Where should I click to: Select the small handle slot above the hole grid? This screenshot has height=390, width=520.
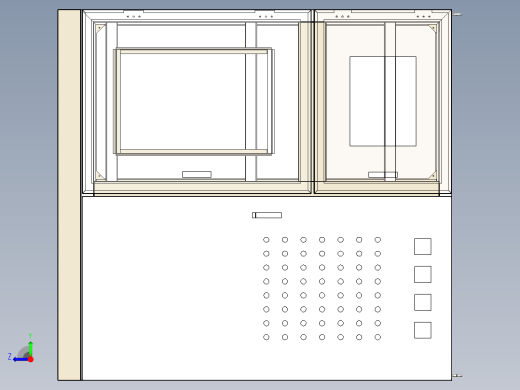click(x=267, y=215)
